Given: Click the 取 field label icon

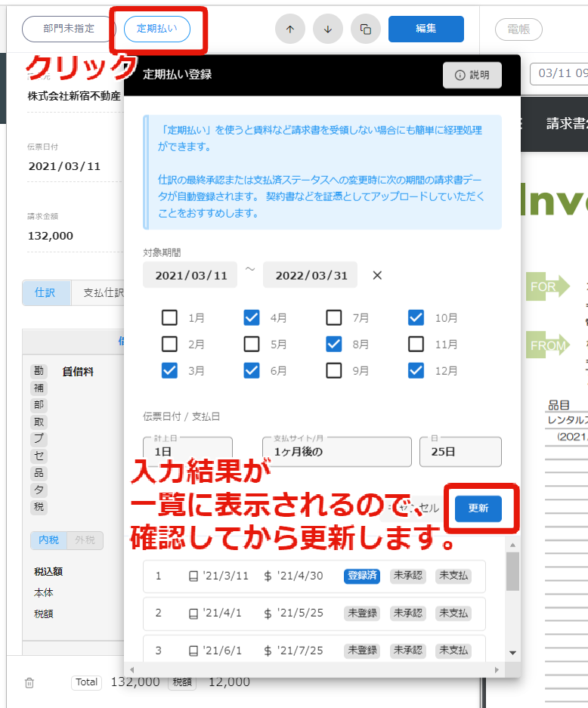Looking at the screenshot, I should tap(39, 422).
